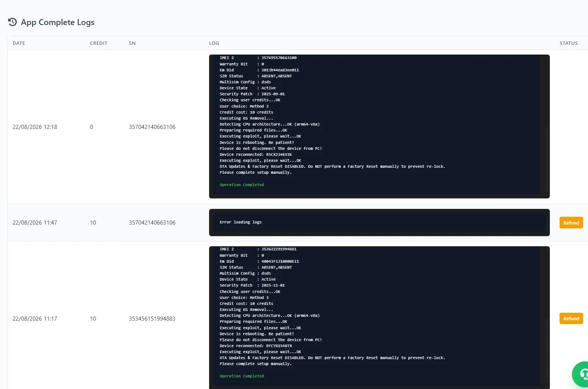588x389 pixels.
Task: Click the DATE column header
Action: [x=19, y=43]
